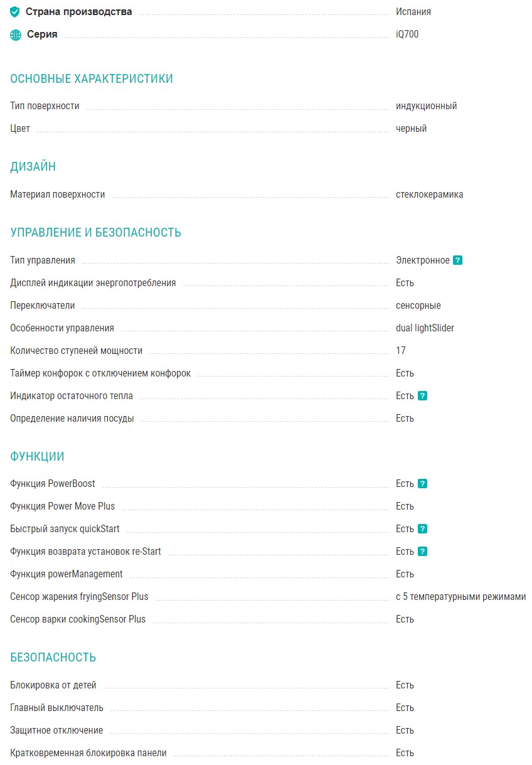Click the shield icon beside Страна производства
532x765 pixels.
(x=15, y=12)
